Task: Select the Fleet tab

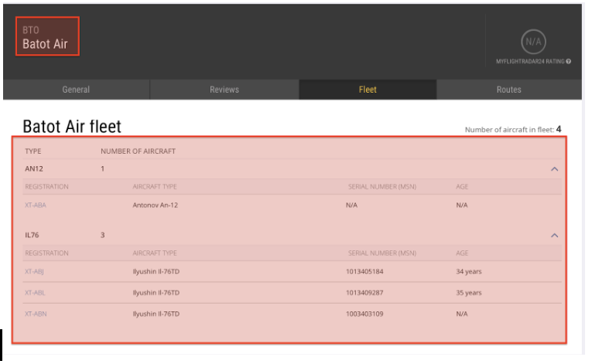Action: (368, 90)
